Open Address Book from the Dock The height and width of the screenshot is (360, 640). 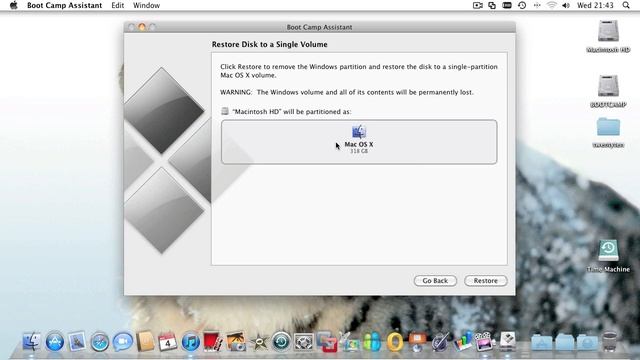coord(145,342)
